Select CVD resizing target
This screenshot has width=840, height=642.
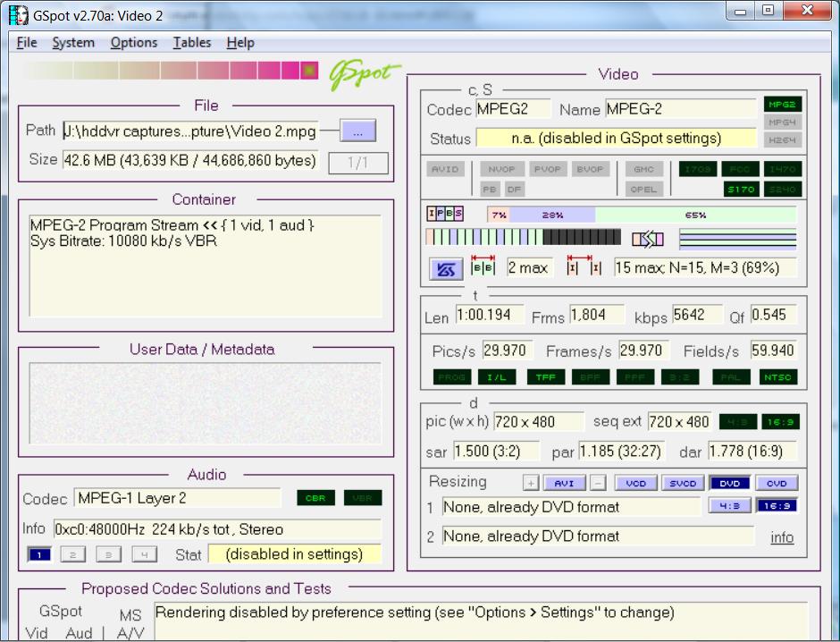(x=777, y=483)
